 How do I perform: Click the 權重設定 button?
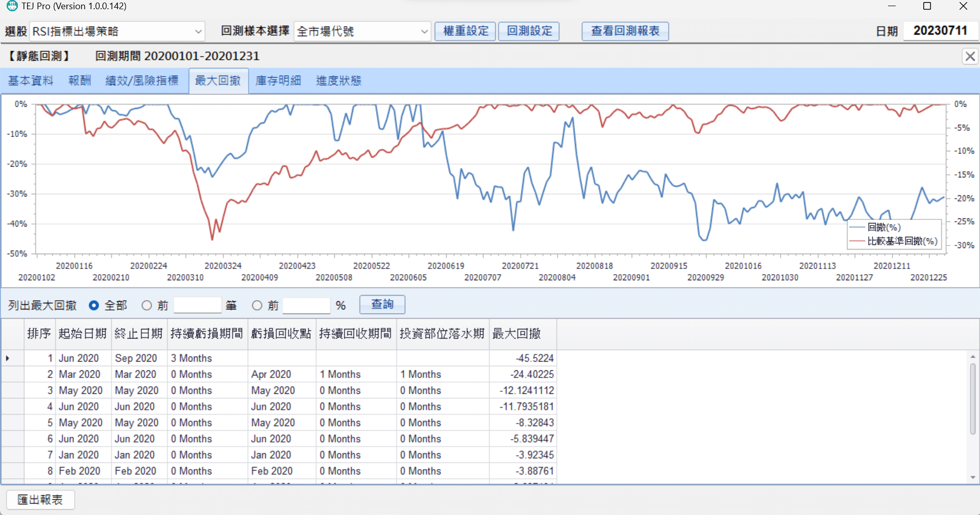[x=465, y=31]
